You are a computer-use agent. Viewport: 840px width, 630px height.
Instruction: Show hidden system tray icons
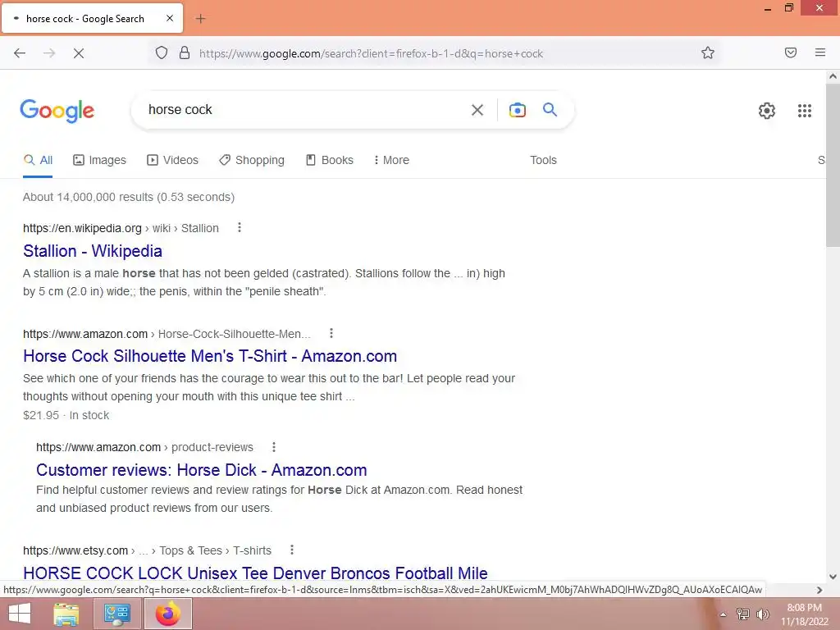(x=723, y=614)
